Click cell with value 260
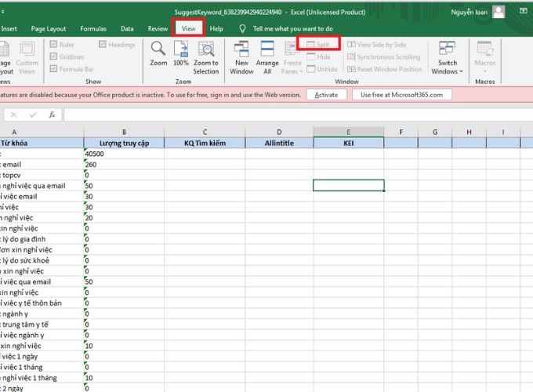The height and width of the screenshot is (392, 533). click(124, 164)
